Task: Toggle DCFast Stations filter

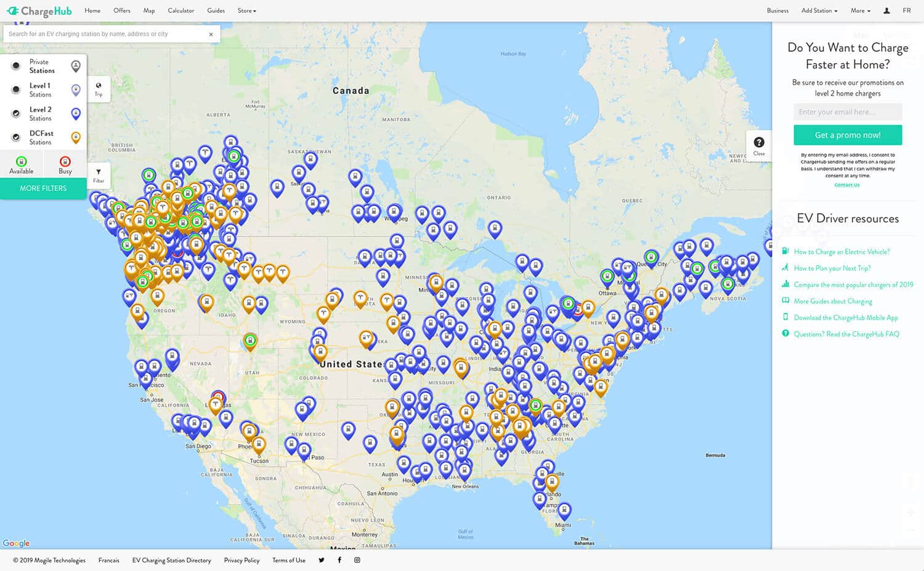Action: [x=16, y=137]
